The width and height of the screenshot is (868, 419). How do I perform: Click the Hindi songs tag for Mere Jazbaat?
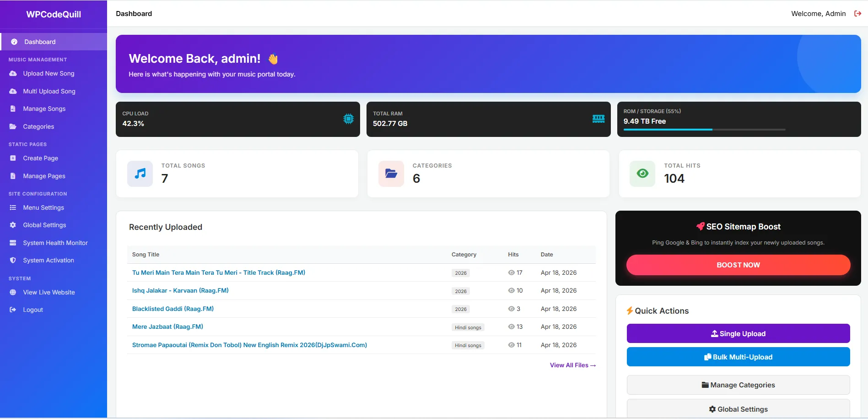point(468,327)
